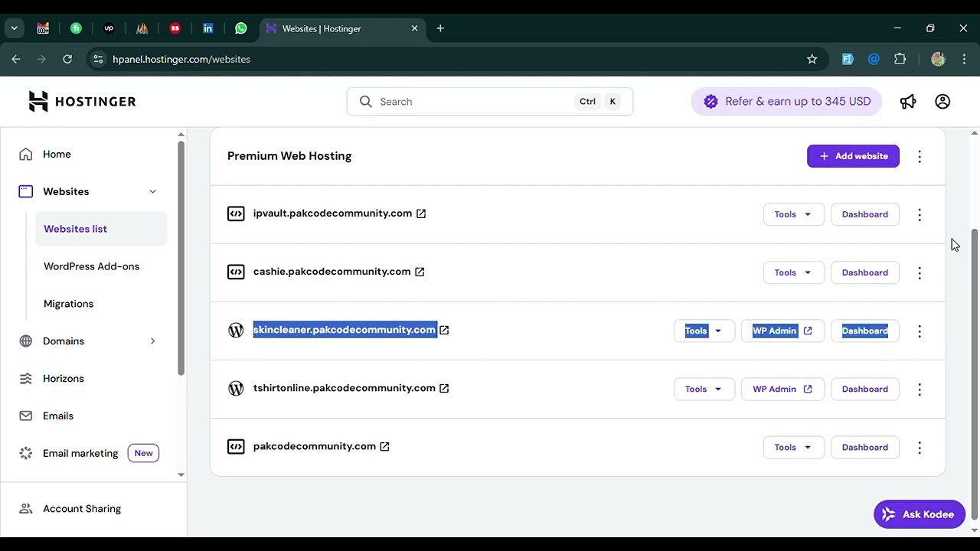
Task: Open cashie.pakcodecommunity.com external link icon
Action: click(420, 272)
